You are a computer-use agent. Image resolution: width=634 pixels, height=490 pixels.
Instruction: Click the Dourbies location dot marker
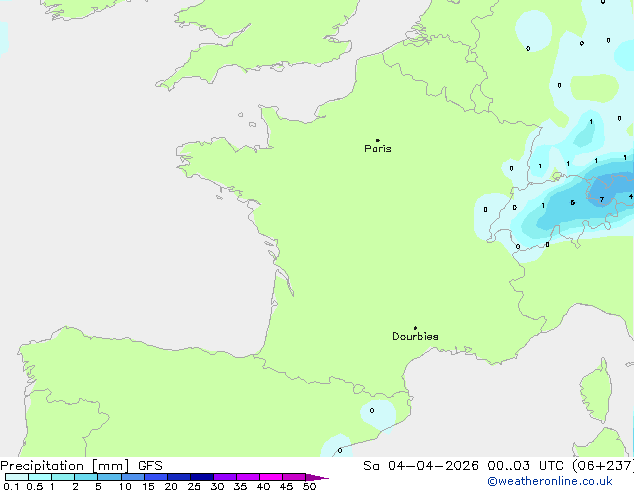click(415, 328)
